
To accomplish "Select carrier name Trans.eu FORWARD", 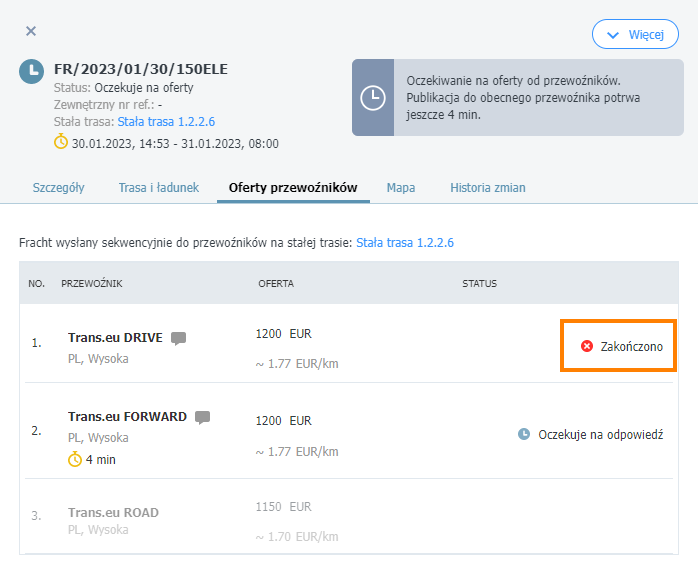I will tap(127, 417).
